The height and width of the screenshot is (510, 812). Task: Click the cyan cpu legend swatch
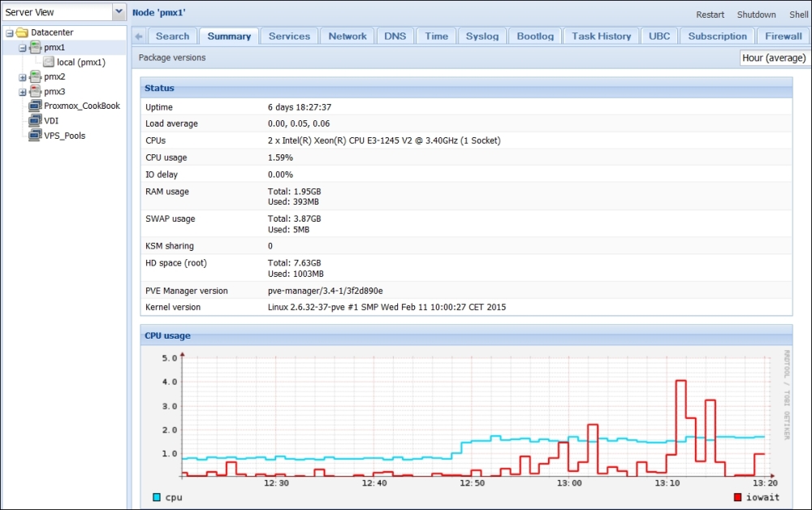tap(157, 497)
